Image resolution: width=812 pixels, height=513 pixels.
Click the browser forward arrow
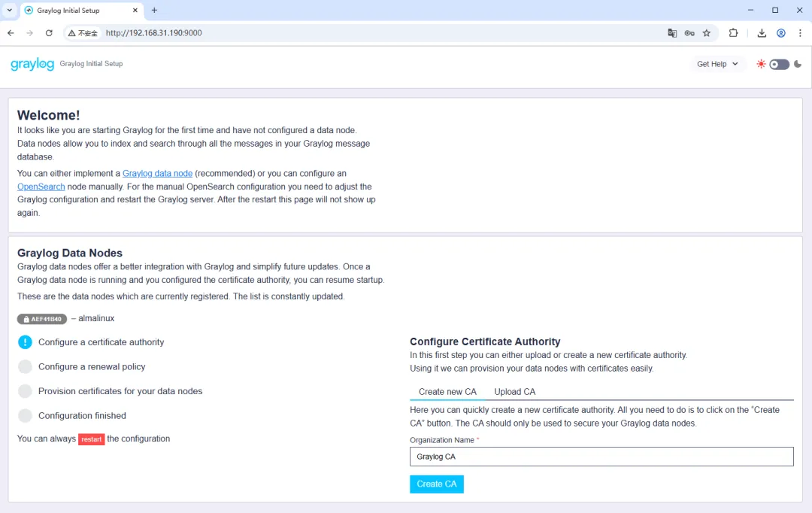29,32
